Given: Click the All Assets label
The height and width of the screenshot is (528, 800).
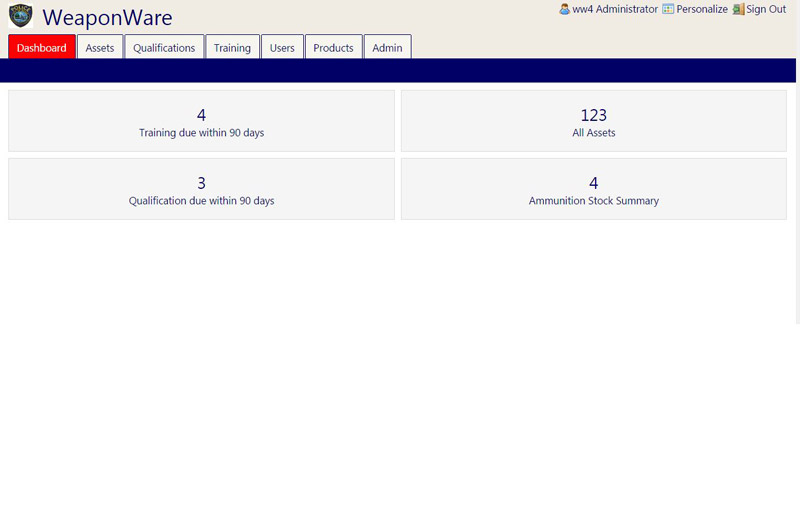Looking at the screenshot, I should tap(593, 132).
